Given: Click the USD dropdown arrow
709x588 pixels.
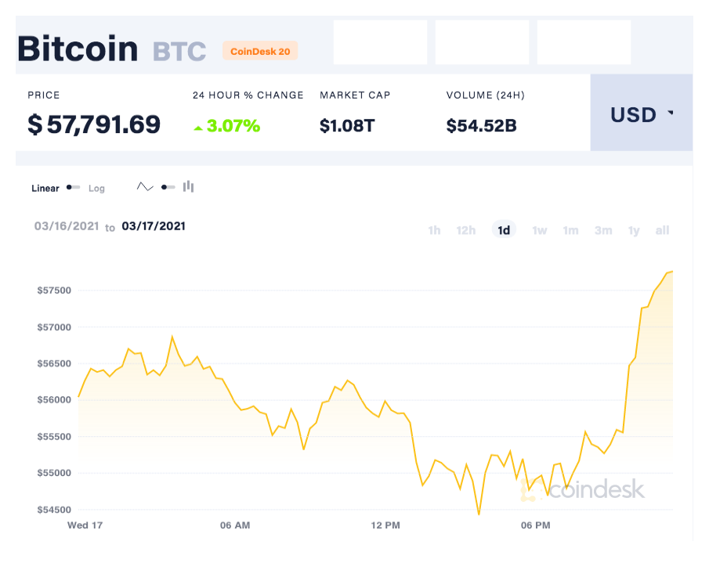Looking at the screenshot, I should click(x=671, y=113).
